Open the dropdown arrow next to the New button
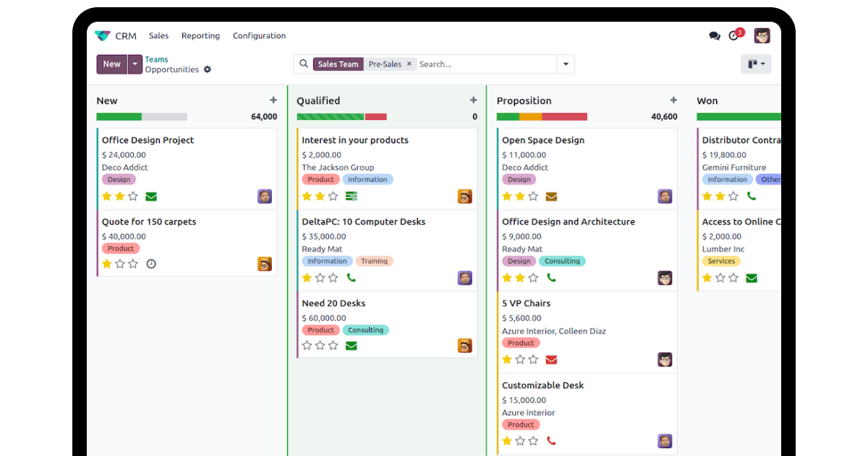The height and width of the screenshot is (456, 868). click(135, 64)
